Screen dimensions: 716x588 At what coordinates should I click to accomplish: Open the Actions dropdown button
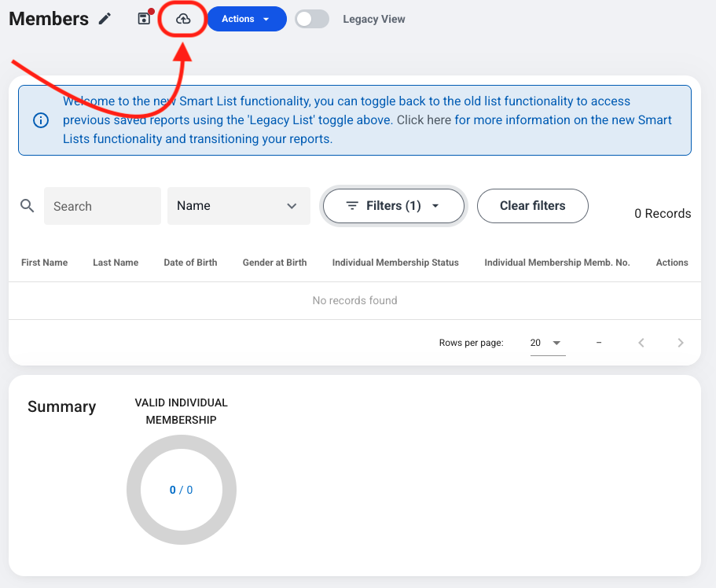247,19
